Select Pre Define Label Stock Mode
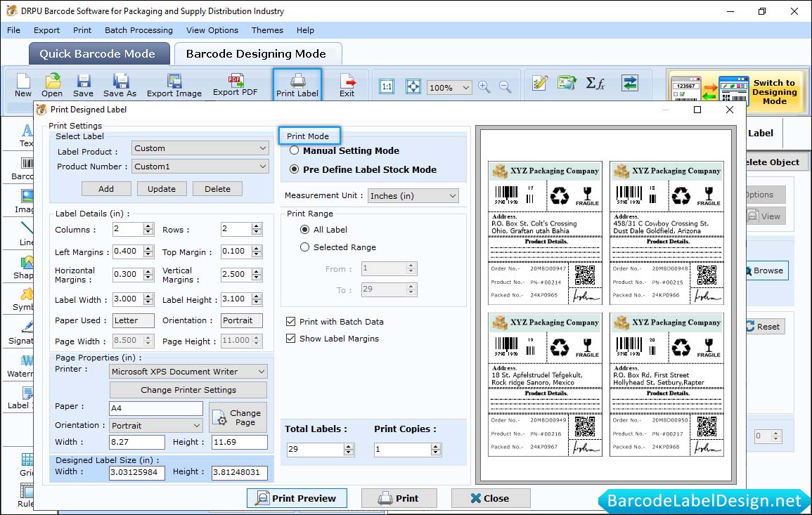Image resolution: width=812 pixels, height=515 pixels. coord(294,169)
